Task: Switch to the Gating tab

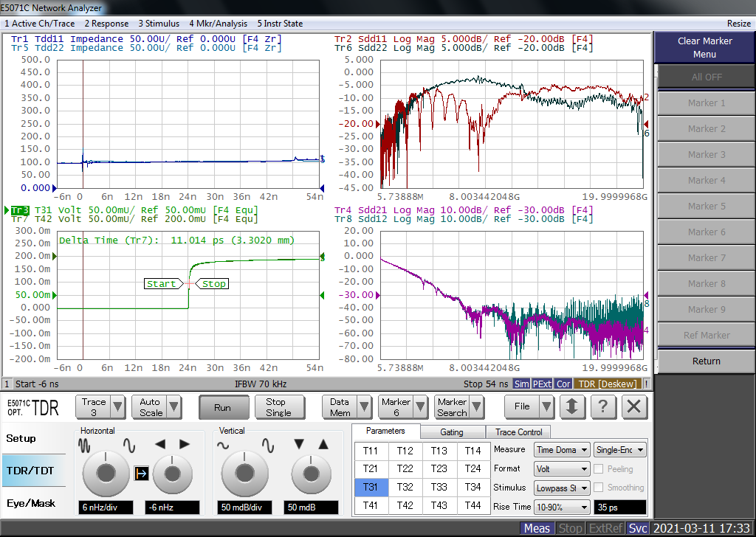Action: [x=451, y=432]
